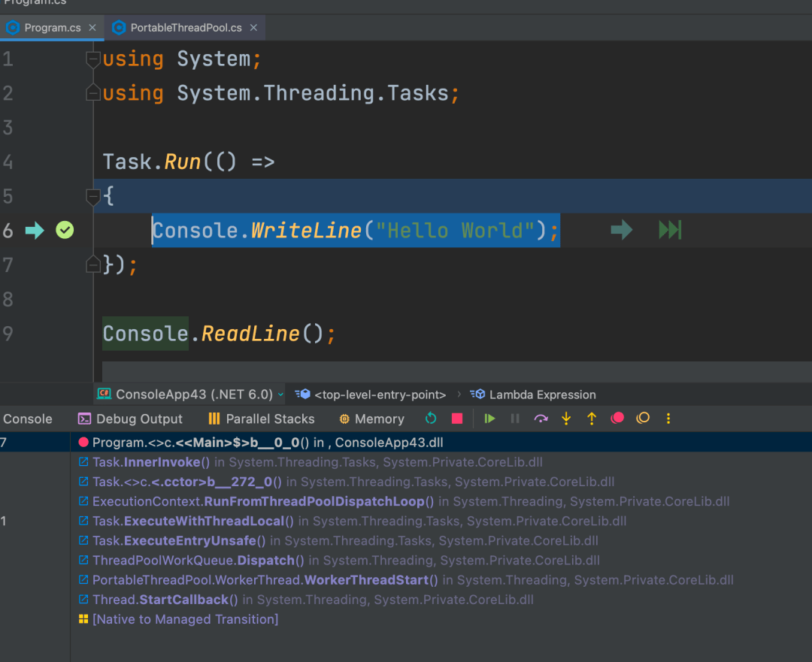Viewport: 812px width, 662px height.
Task: Click the Mute Breakpoints icon
Action: pos(643,419)
